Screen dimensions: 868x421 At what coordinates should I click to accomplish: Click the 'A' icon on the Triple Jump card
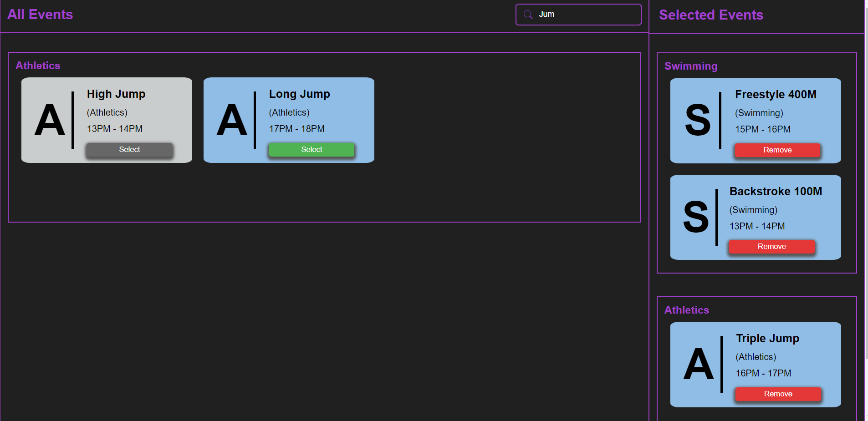pyautogui.click(x=699, y=364)
